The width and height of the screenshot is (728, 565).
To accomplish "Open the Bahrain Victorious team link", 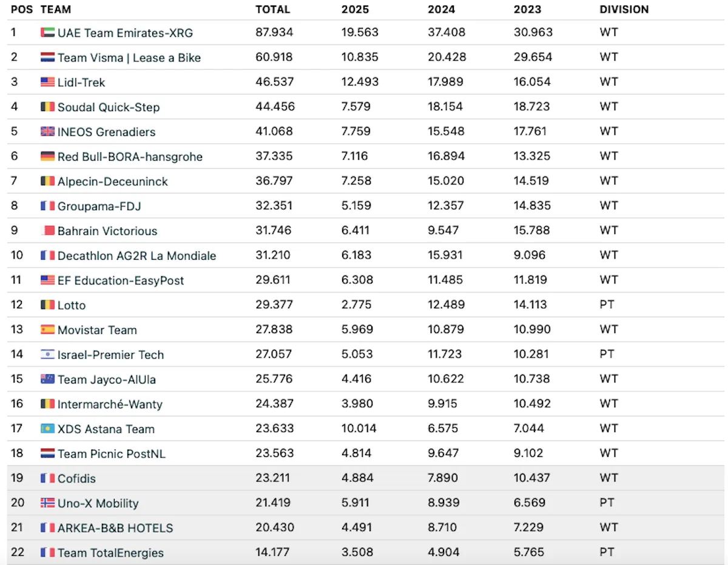I will (107, 231).
